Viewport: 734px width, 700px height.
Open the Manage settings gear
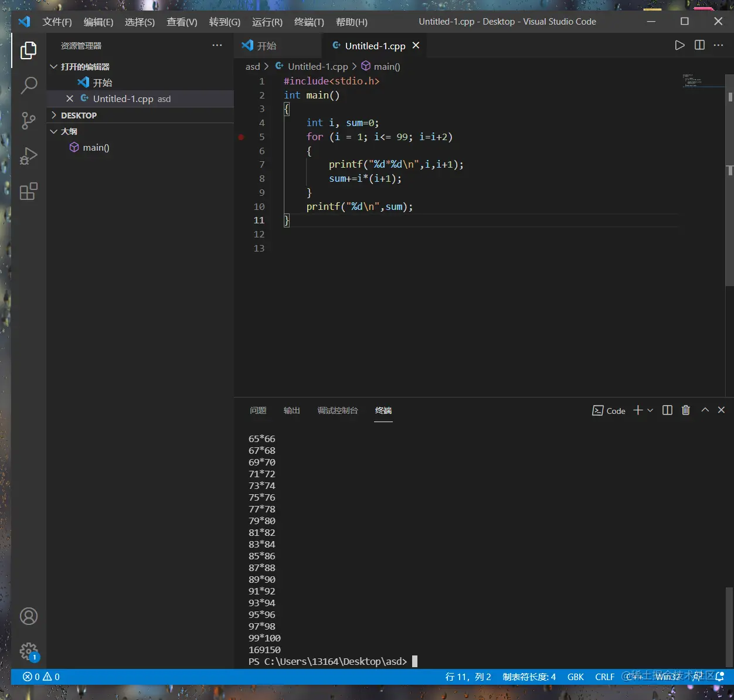tap(28, 651)
